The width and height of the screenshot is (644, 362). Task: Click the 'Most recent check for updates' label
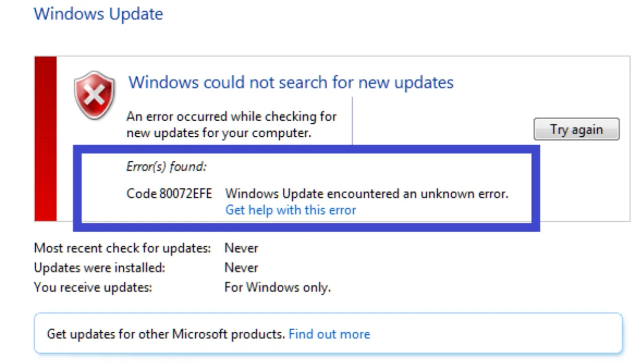(x=122, y=248)
